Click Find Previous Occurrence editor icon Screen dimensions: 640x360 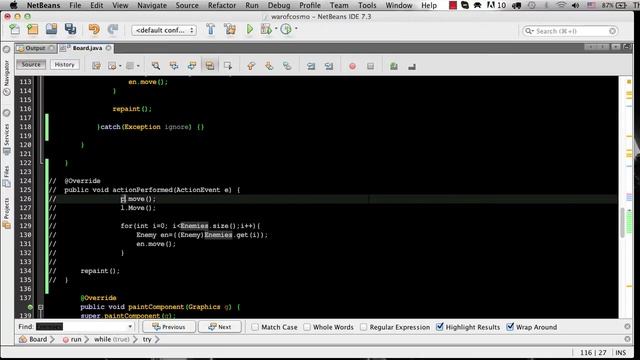click(174, 66)
